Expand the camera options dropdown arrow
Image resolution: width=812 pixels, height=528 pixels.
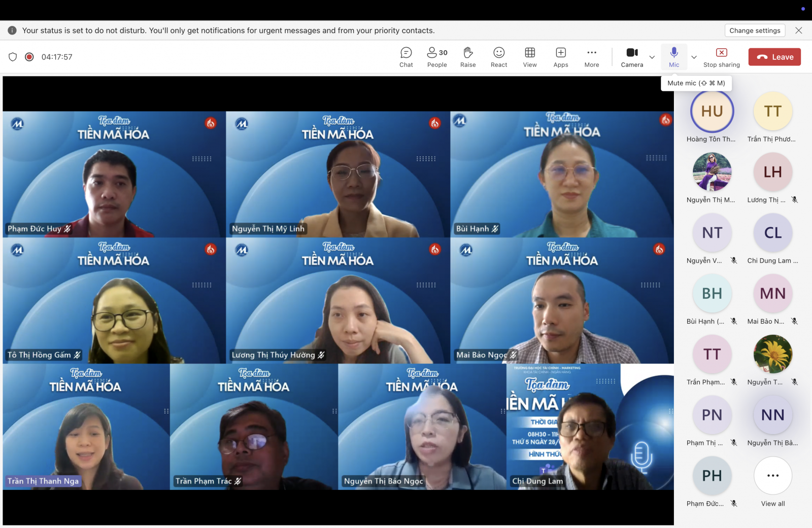pyautogui.click(x=652, y=57)
